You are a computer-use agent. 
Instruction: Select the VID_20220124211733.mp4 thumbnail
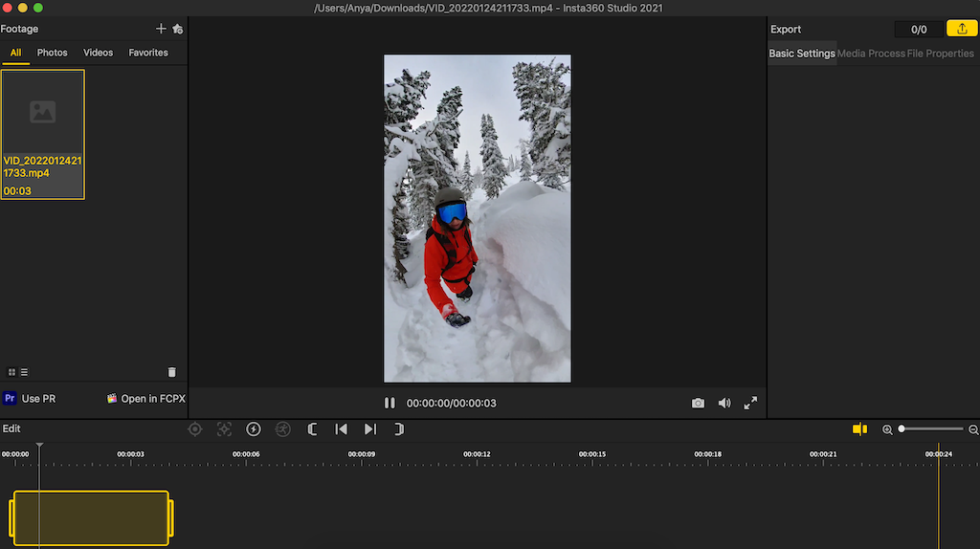(x=43, y=134)
